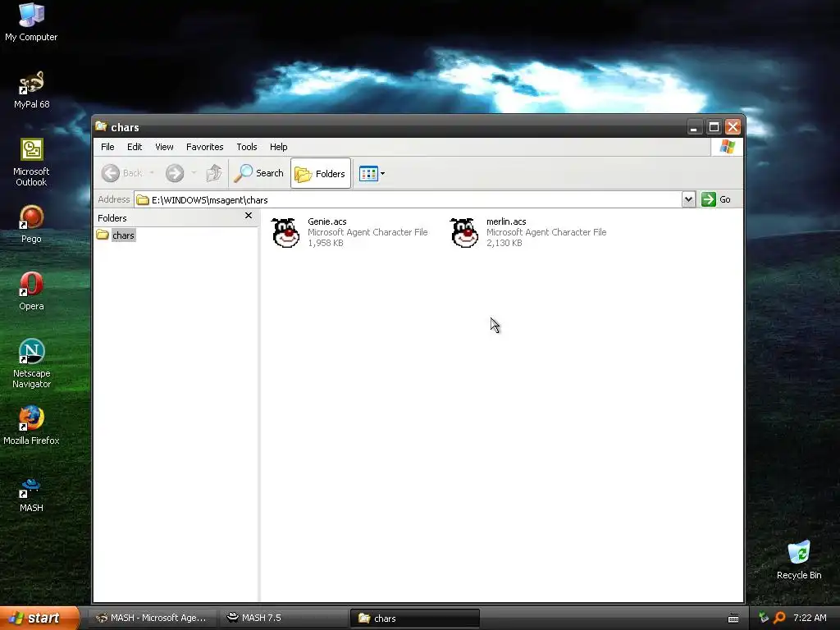
Task: Click the keyboard tray icon
Action: pyautogui.click(x=733, y=619)
